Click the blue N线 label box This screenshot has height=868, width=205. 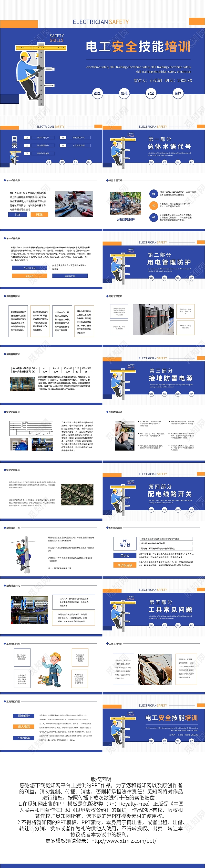[18, 214]
